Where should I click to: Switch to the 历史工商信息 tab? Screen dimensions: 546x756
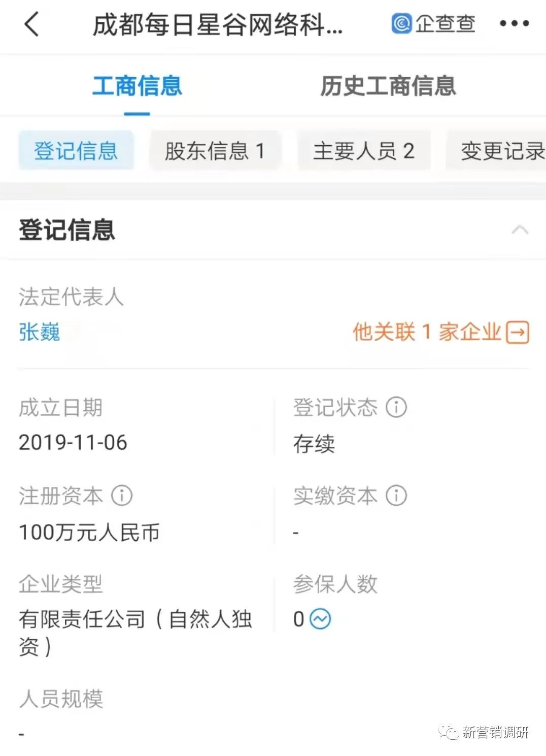(x=388, y=86)
